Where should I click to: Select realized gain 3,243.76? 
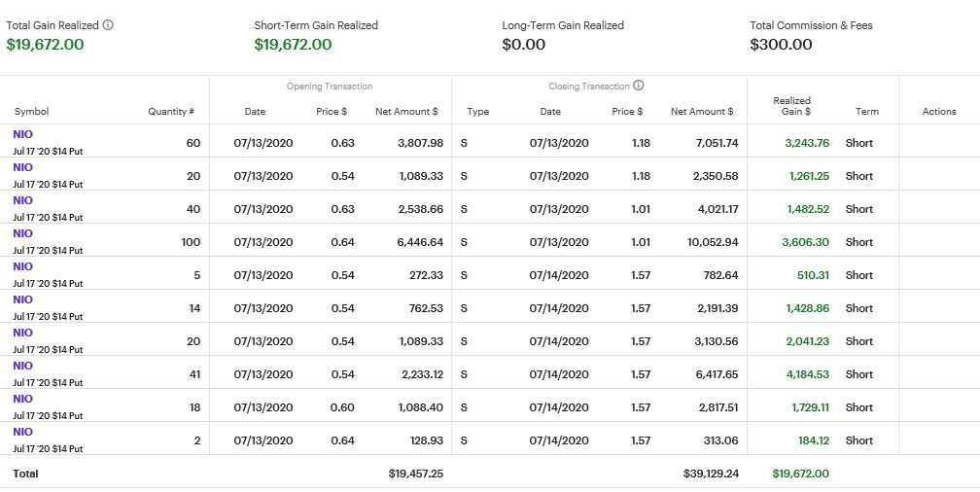807,143
